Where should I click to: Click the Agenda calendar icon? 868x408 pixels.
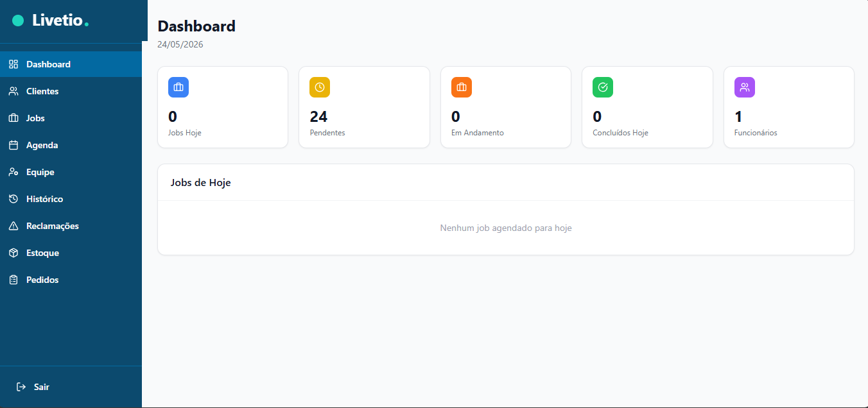click(13, 145)
